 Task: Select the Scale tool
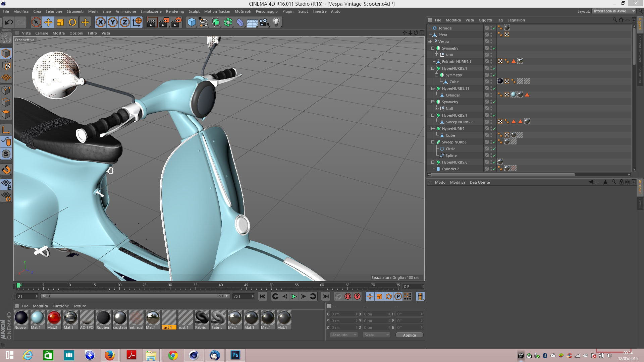60,22
